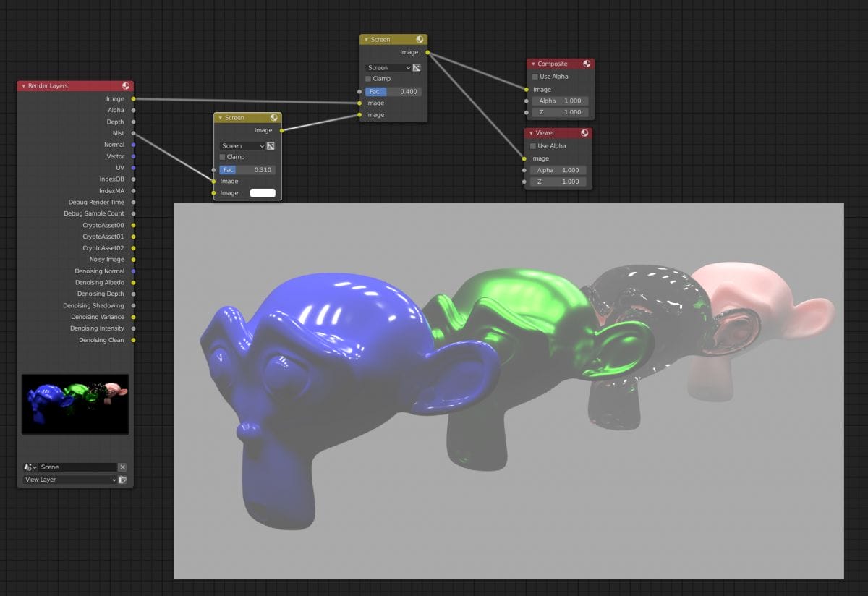Click the white color swatch on the lower Screen node
Screen dimensions: 868x596
point(263,192)
